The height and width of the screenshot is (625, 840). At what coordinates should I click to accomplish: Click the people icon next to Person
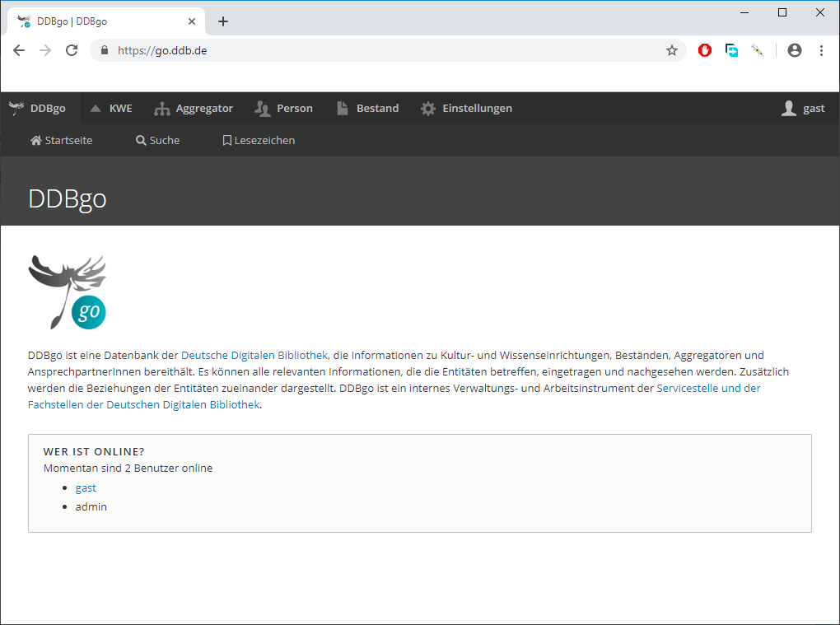pyautogui.click(x=263, y=108)
